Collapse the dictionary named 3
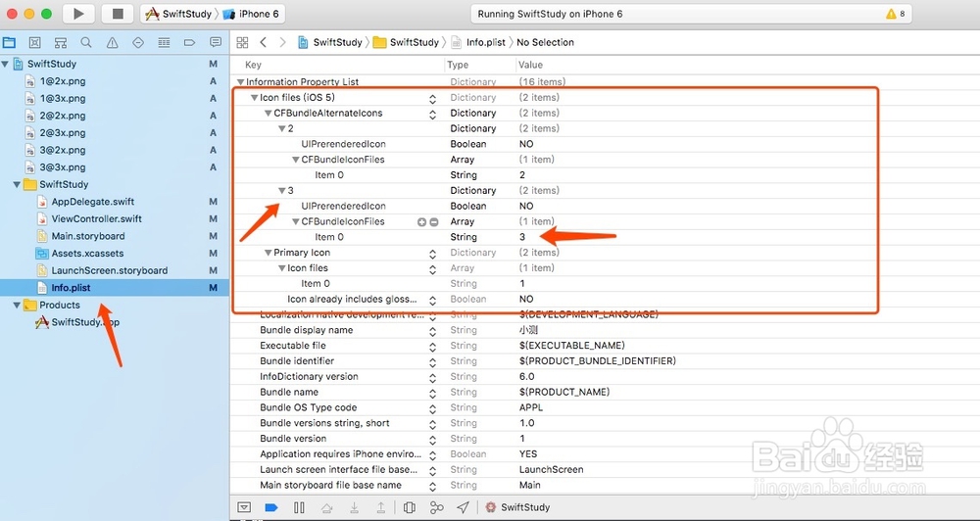The image size is (980, 521). tap(282, 191)
